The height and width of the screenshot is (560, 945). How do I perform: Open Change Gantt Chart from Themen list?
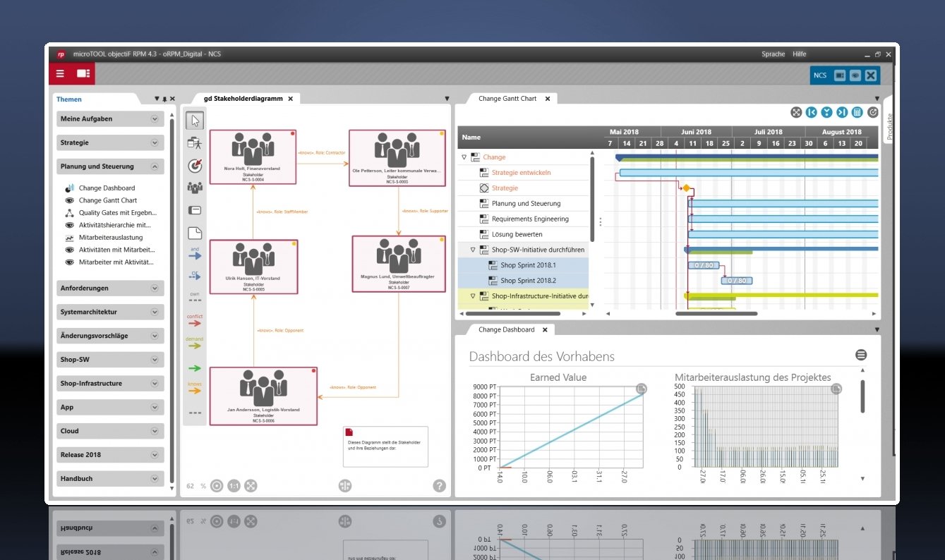pos(108,200)
